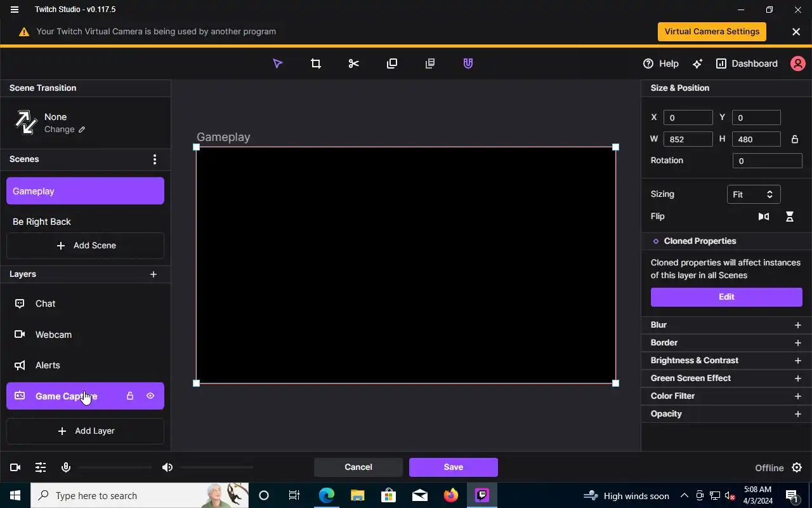Expand the Border section
Screen dimensions: 812x508
point(726,343)
